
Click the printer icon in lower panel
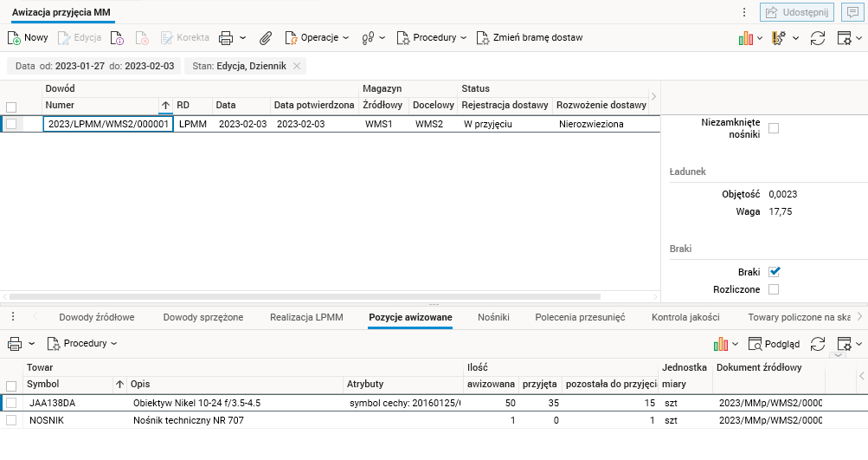click(15, 344)
